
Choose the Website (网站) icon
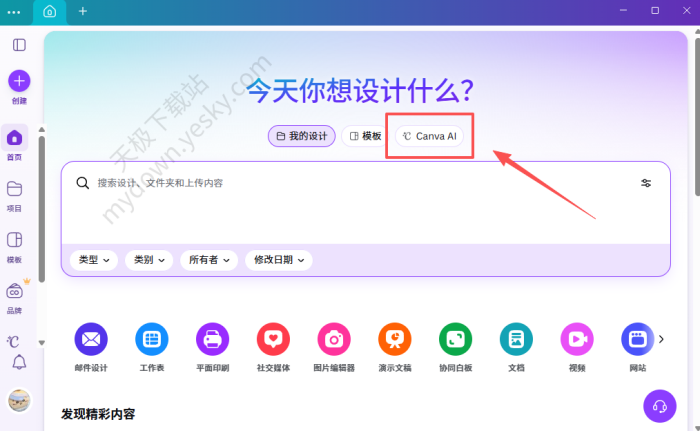click(x=638, y=339)
